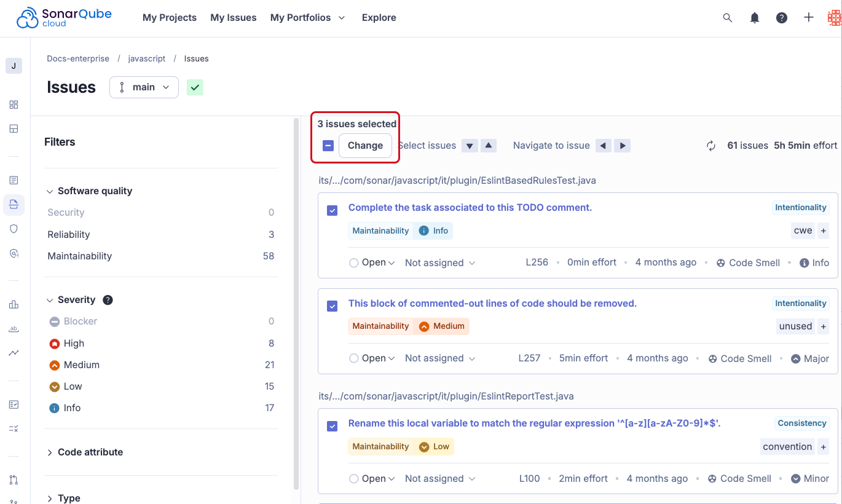Filter by Maintainability software quality
Viewport: 842px width, 504px height.
coord(162,256)
